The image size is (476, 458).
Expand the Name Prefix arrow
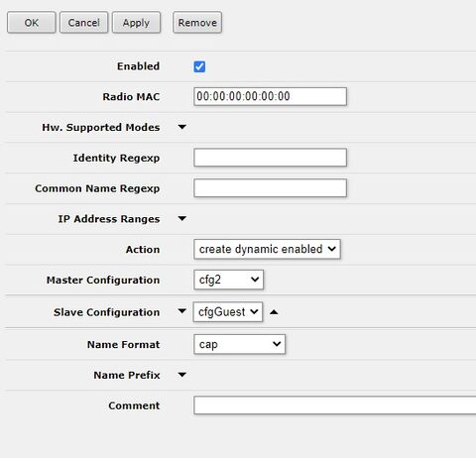[182, 375]
